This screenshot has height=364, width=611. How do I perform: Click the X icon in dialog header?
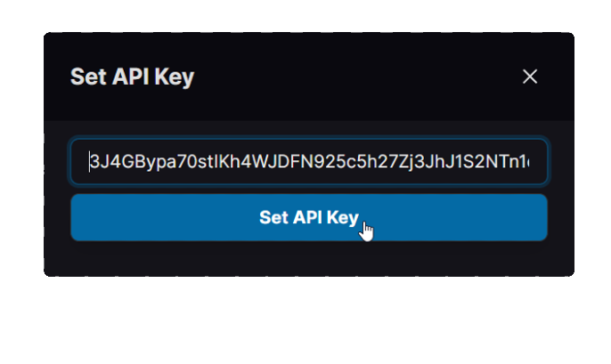(530, 77)
